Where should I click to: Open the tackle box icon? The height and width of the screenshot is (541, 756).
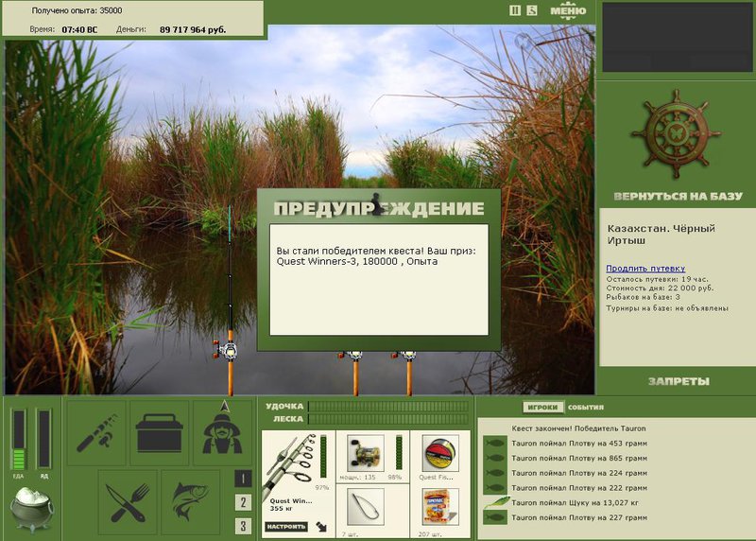[159, 433]
